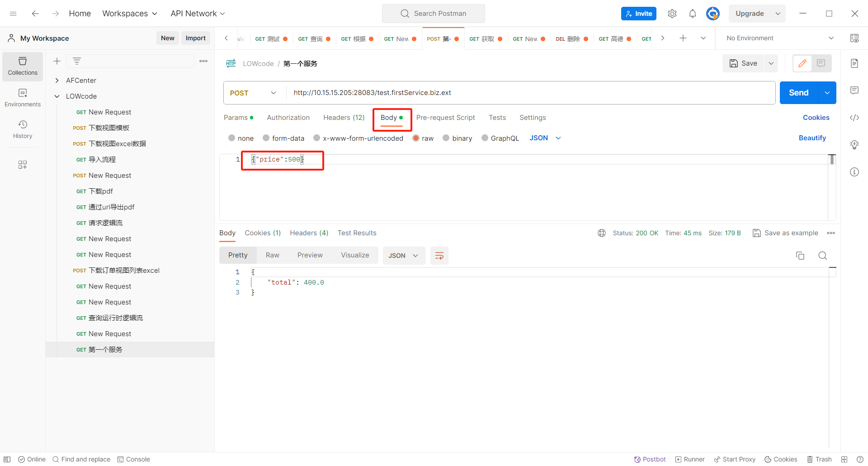Search within the response body
868x466 pixels.
tap(822, 256)
